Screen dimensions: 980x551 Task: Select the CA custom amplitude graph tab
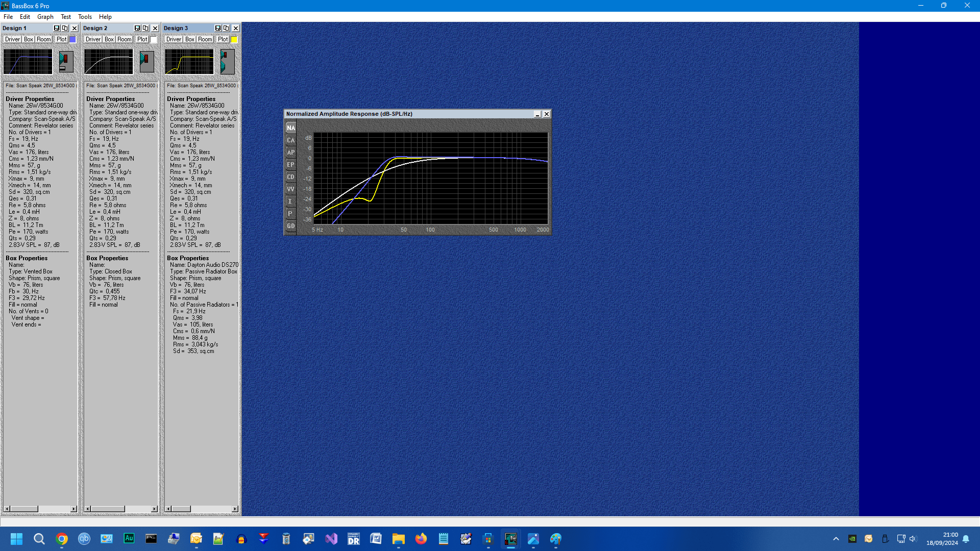click(290, 140)
